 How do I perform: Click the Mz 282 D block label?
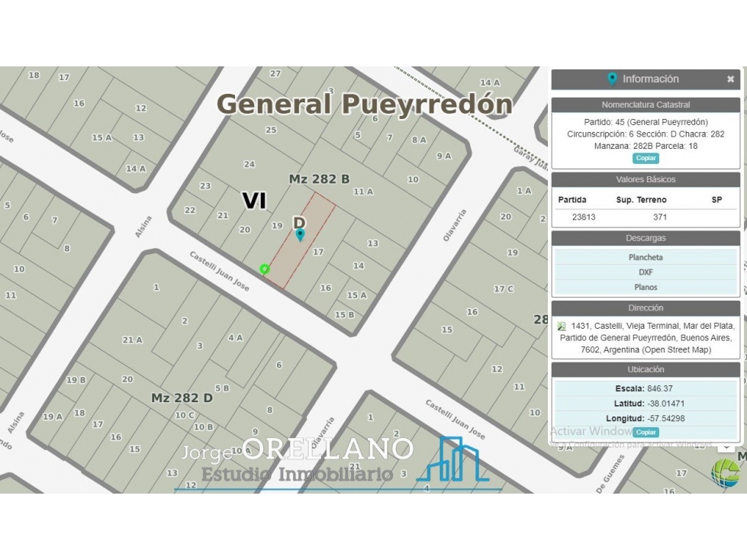(x=182, y=397)
